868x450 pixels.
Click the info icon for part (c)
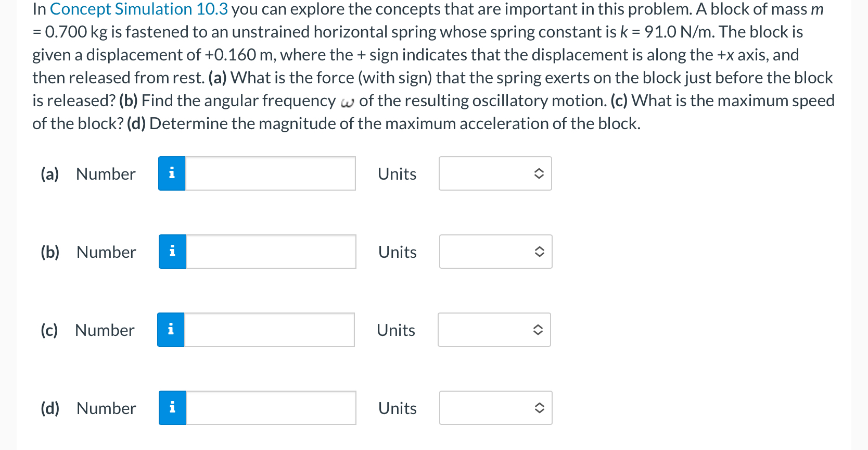(x=171, y=330)
